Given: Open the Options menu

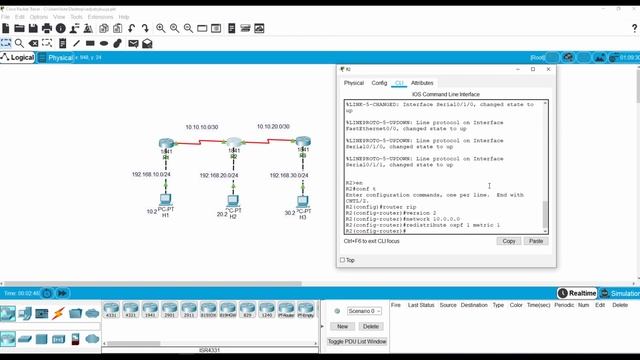Looking at the screenshot, I should point(39,17).
